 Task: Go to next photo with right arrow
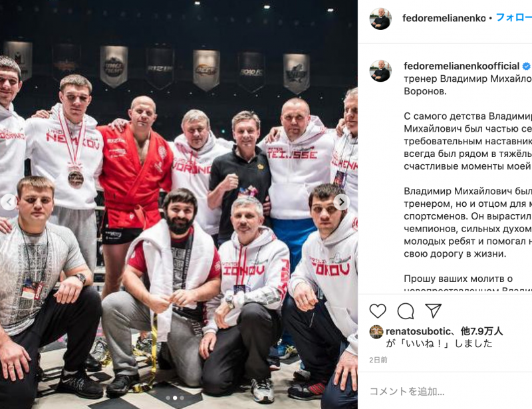point(341,202)
